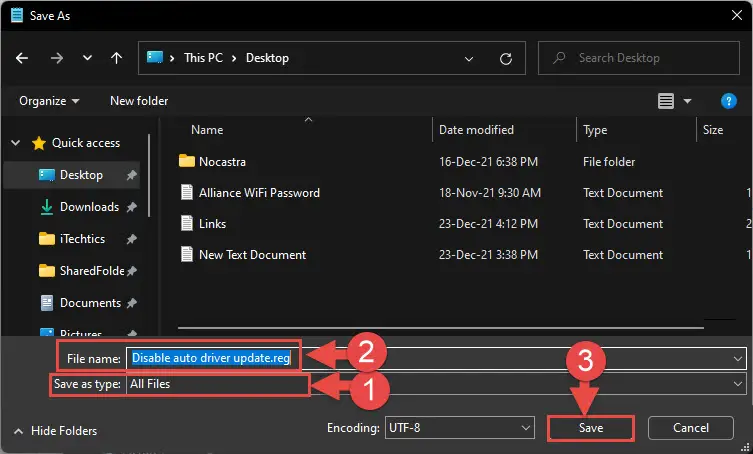This screenshot has height=454, width=753.
Task: Go up one folder level arrow
Action: [116, 58]
